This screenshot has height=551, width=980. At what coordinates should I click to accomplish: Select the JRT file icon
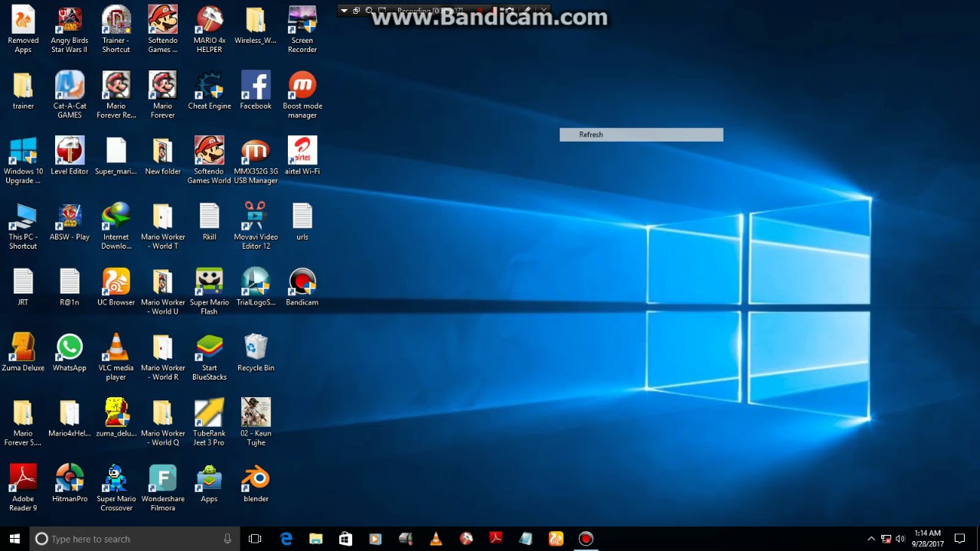pos(23,289)
